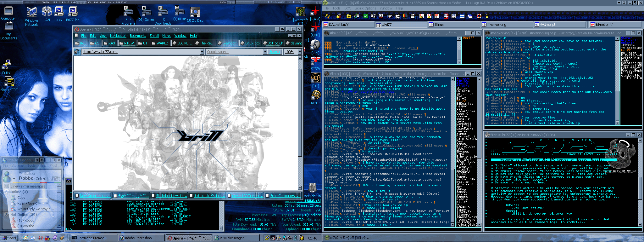Click the Start button on the taskbar

9,238
